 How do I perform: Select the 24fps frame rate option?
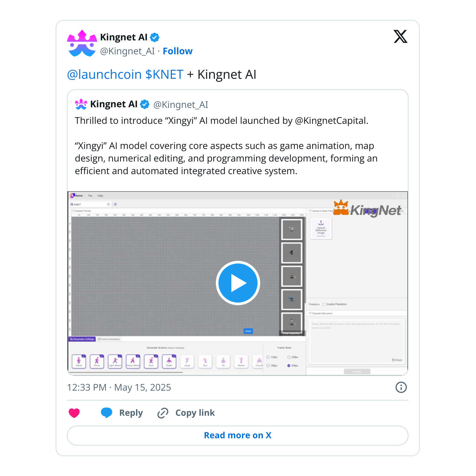(x=289, y=357)
